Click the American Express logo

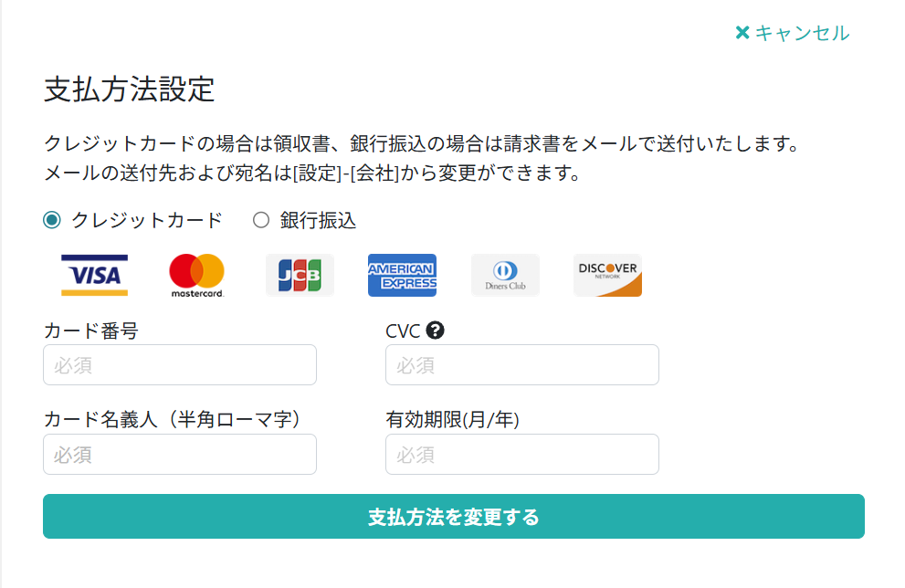[x=402, y=275]
